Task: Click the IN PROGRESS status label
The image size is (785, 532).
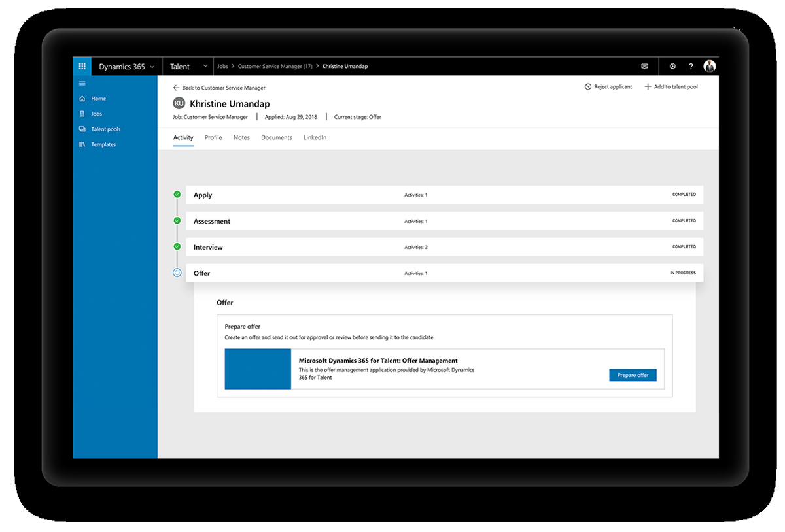Action: tap(683, 273)
